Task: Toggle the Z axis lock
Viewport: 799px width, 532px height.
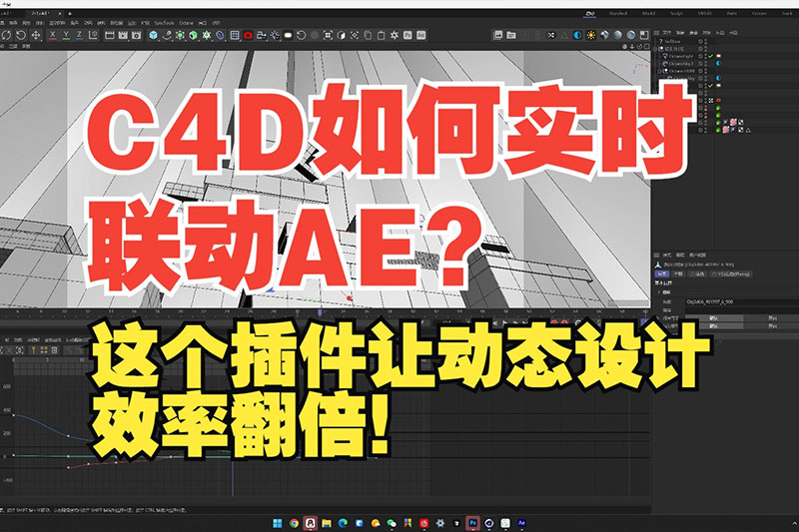Action: pyautogui.click(x=79, y=35)
